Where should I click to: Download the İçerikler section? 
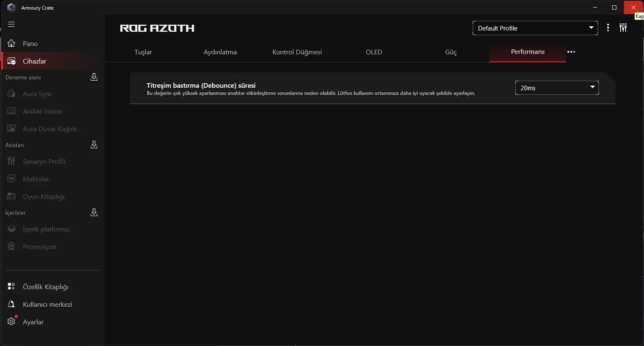(94, 212)
